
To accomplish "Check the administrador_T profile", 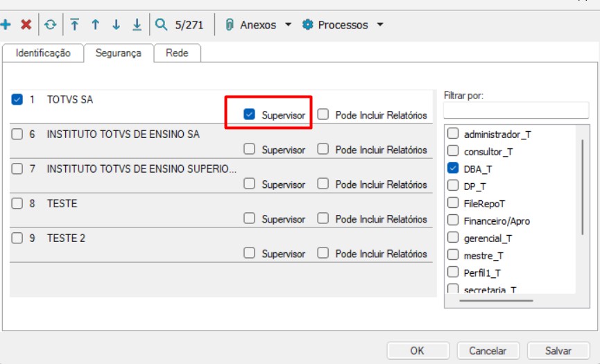I will [453, 133].
